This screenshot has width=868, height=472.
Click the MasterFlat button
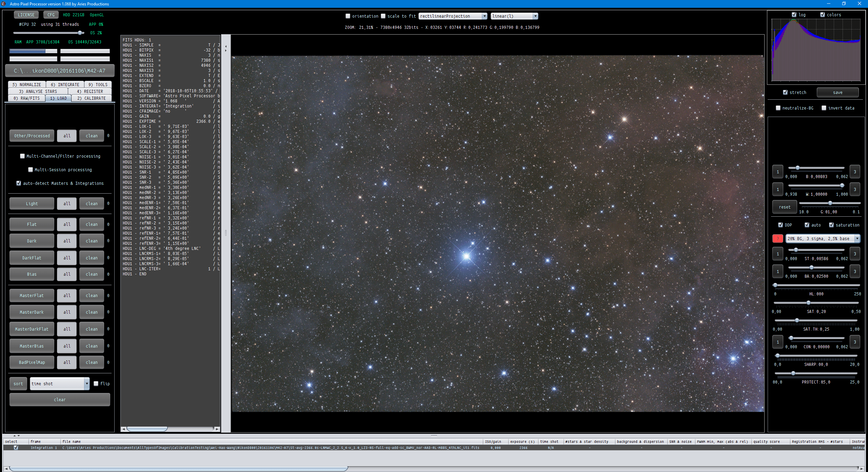click(x=32, y=295)
